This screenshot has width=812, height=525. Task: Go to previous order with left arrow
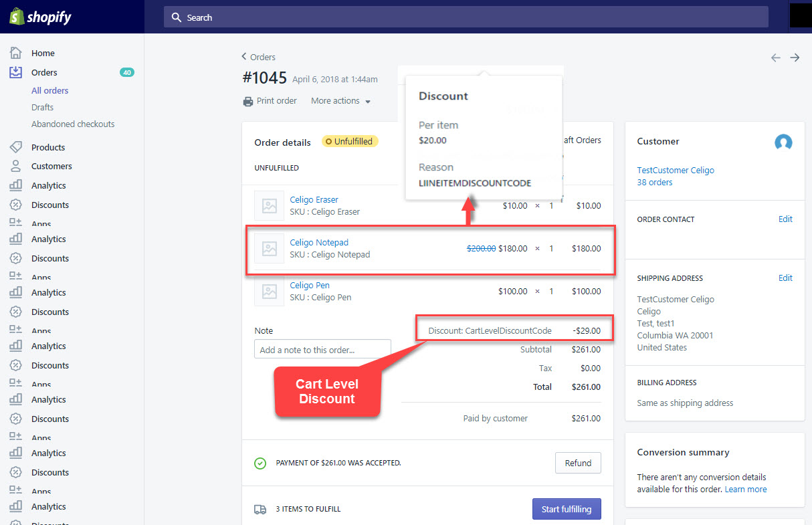point(776,58)
